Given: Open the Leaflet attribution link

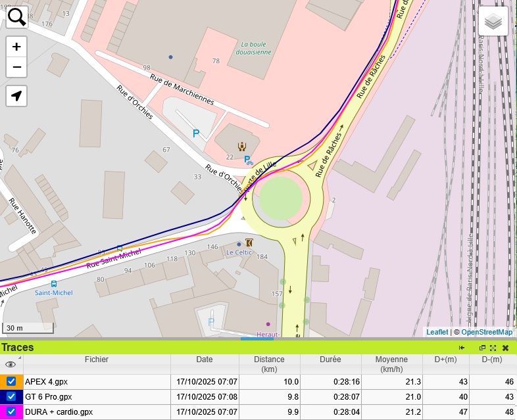Looking at the screenshot, I should coord(437,332).
